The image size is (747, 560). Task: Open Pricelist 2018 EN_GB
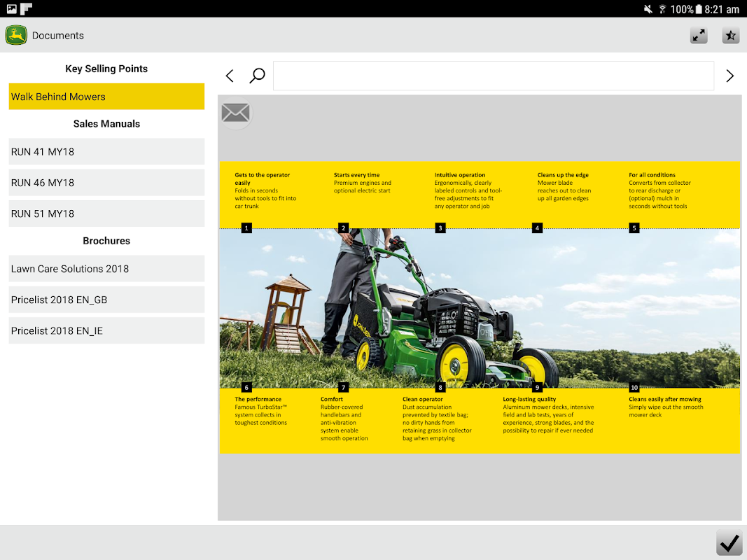(106, 300)
